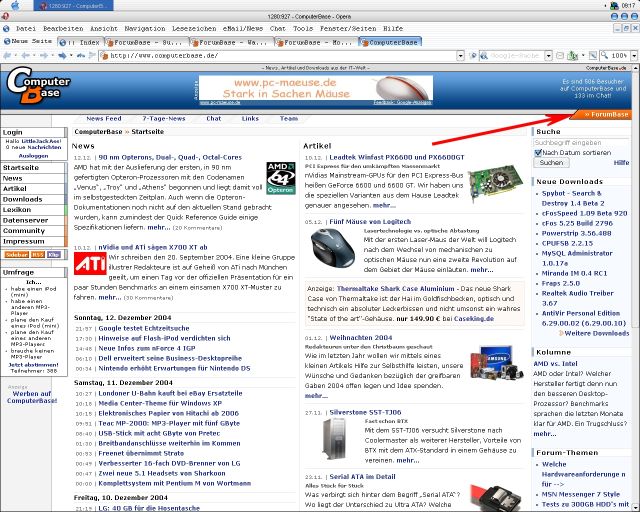The width and height of the screenshot is (640, 512).
Task: Click the fit-to-window toolbar icon
Action: [593, 56]
